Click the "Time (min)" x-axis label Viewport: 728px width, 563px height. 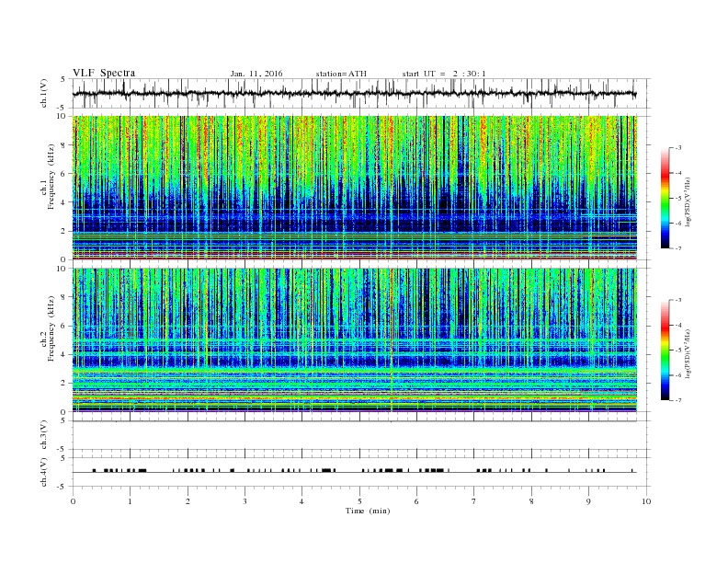click(368, 511)
